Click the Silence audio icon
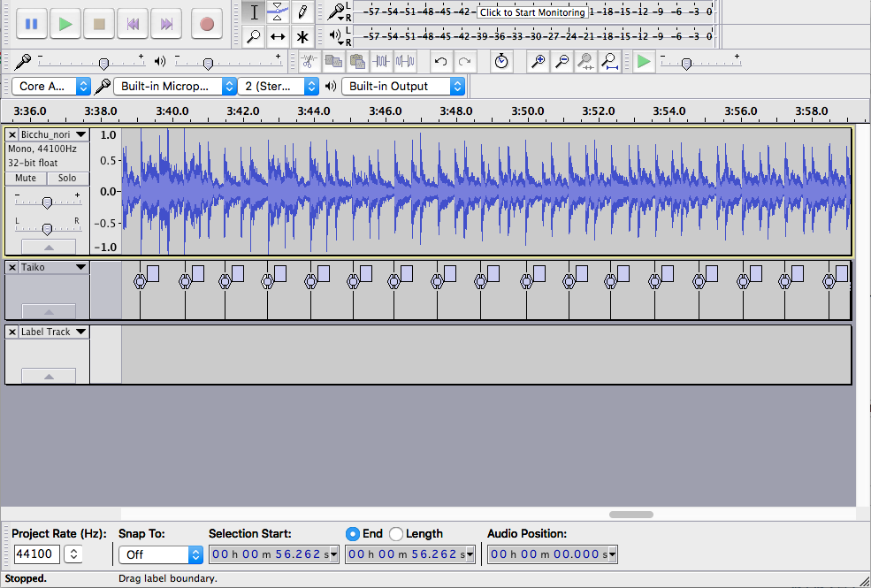 click(x=406, y=61)
